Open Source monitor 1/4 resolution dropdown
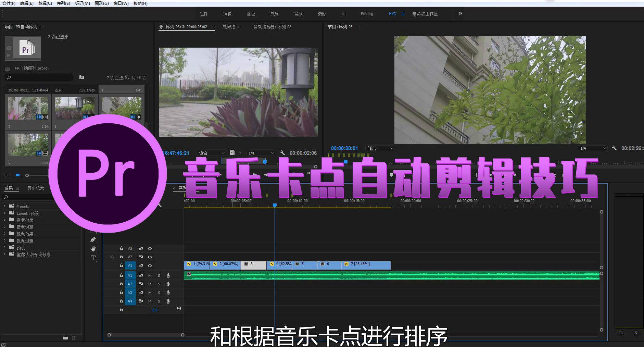Screen dimensions: 644x347 [261, 153]
